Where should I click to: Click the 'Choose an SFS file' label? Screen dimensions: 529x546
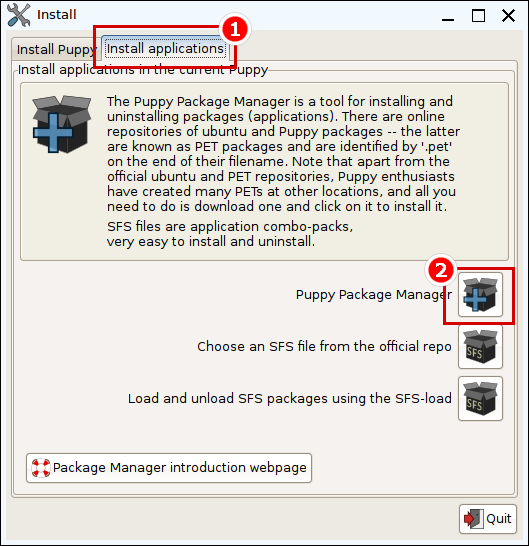click(324, 346)
